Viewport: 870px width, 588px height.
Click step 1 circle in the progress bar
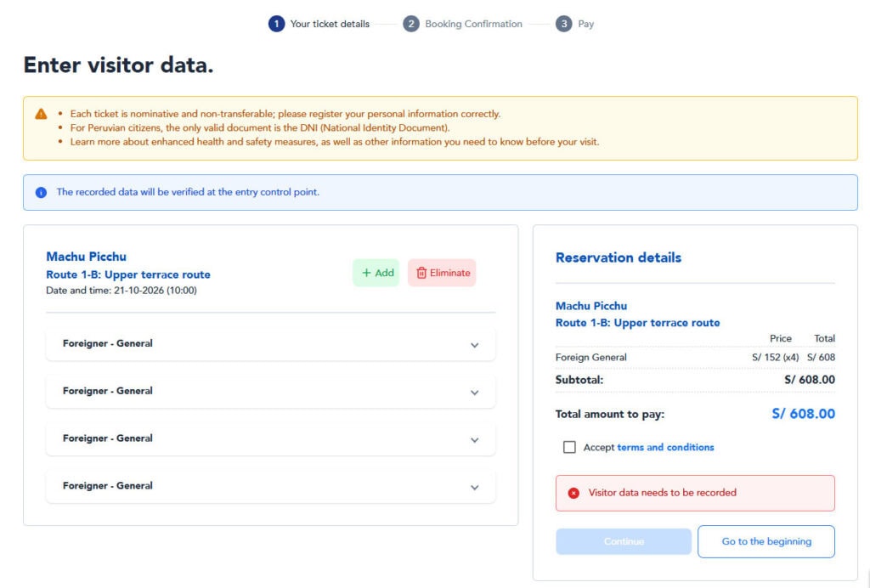pos(276,24)
